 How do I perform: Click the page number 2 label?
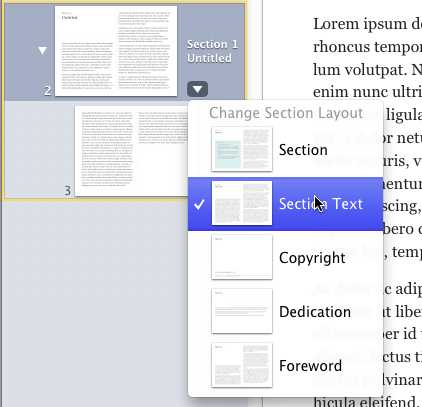pos(48,91)
